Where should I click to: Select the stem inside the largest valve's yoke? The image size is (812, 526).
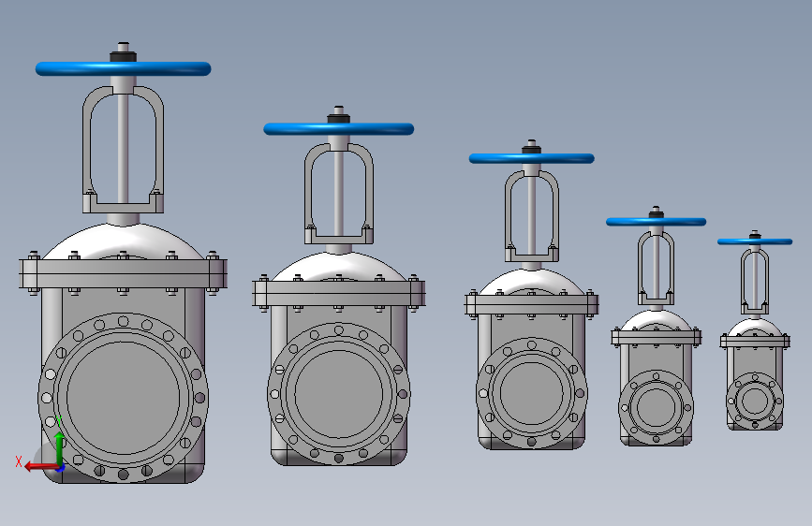tap(124, 149)
